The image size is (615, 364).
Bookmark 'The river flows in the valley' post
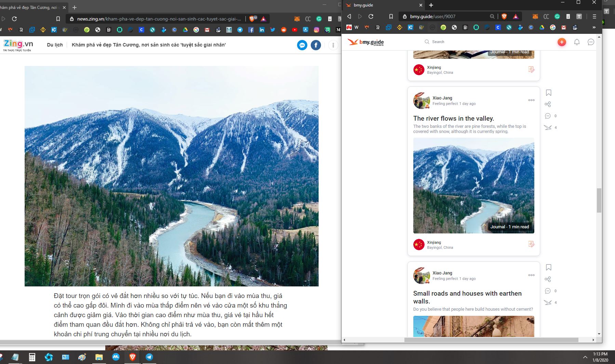549,93
